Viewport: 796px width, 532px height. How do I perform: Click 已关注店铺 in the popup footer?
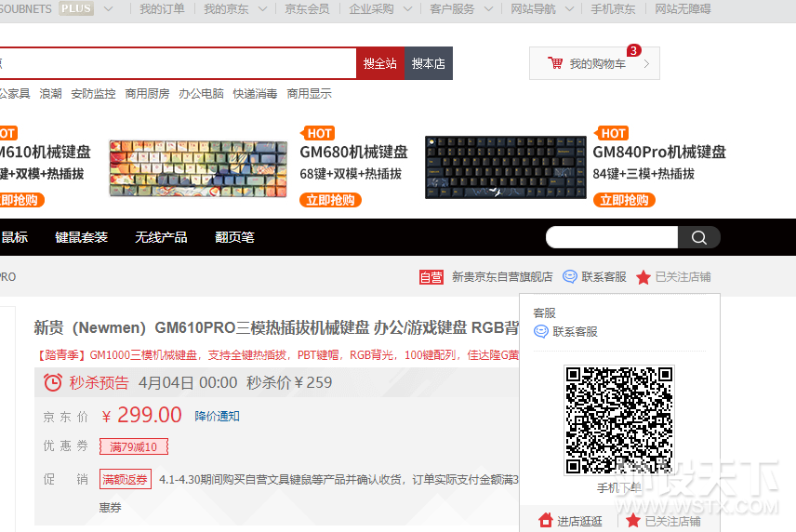coord(672,522)
